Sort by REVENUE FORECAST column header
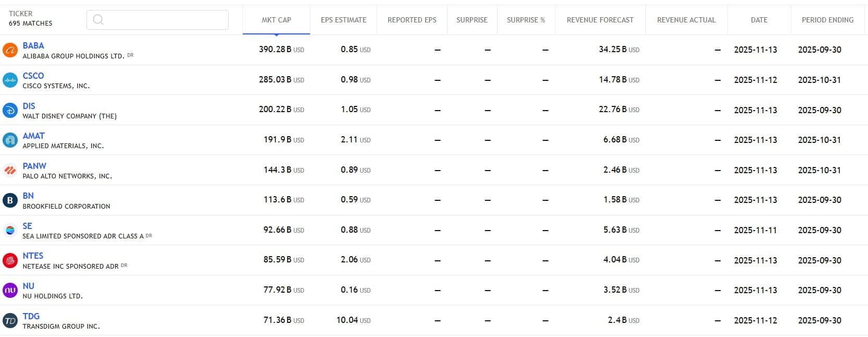 (600, 20)
